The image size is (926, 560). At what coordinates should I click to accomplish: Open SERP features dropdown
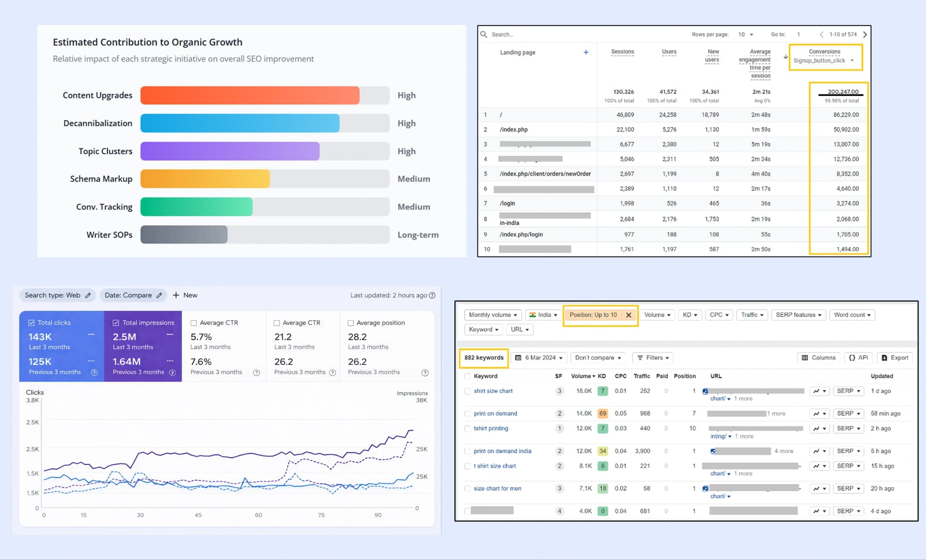click(799, 315)
